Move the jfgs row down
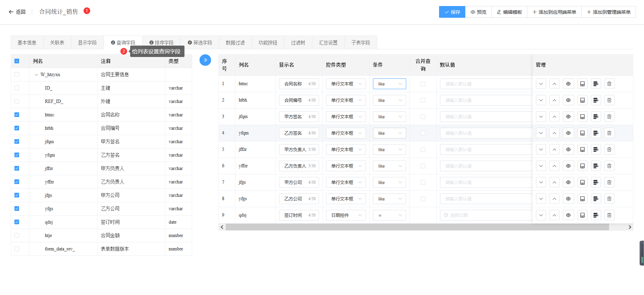644x295 pixels. 541,182
